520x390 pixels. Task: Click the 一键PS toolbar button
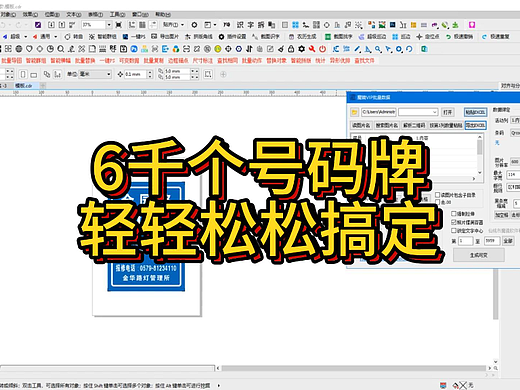[x=134, y=37]
